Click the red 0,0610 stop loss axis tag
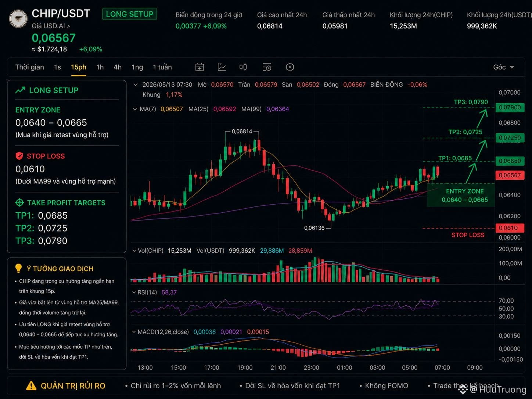532x399 pixels. tap(510, 228)
